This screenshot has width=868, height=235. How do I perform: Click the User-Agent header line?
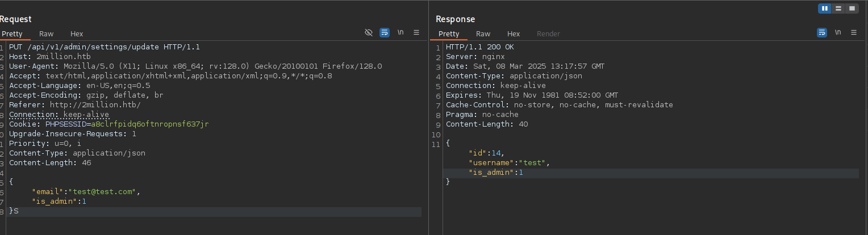tap(195, 66)
